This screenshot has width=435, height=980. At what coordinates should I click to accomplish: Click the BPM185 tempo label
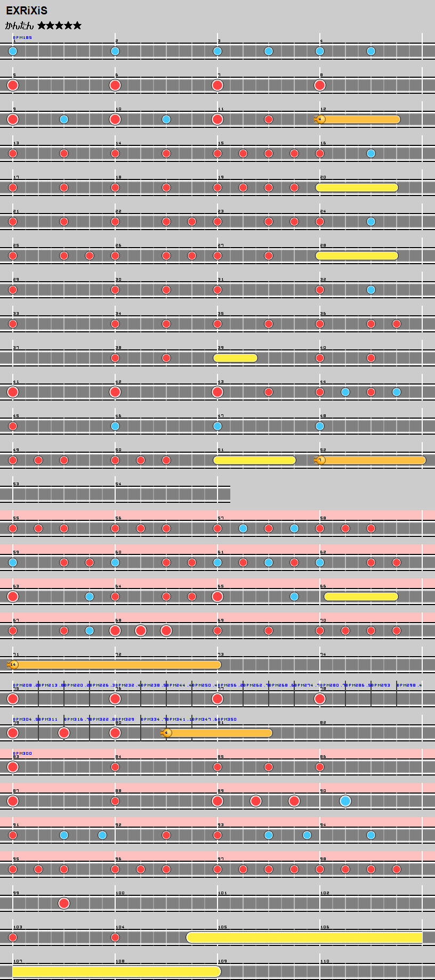pyautogui.click(x=22, y=38)
